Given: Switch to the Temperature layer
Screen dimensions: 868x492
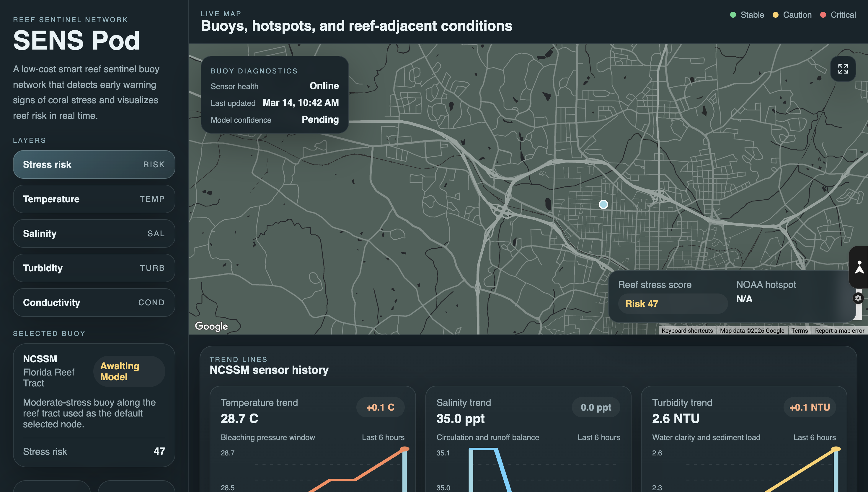Looking at the screenshot, I should point(94,199).
